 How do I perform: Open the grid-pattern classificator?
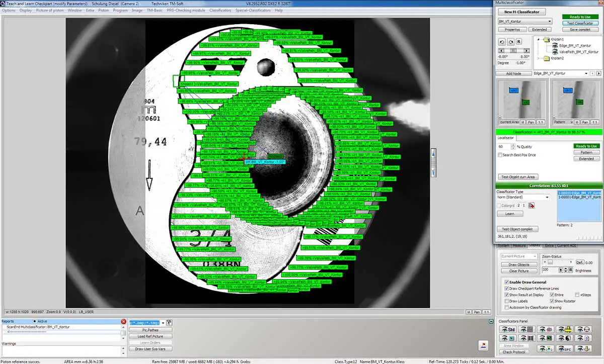pyautogui.click(x=526, y=329)
